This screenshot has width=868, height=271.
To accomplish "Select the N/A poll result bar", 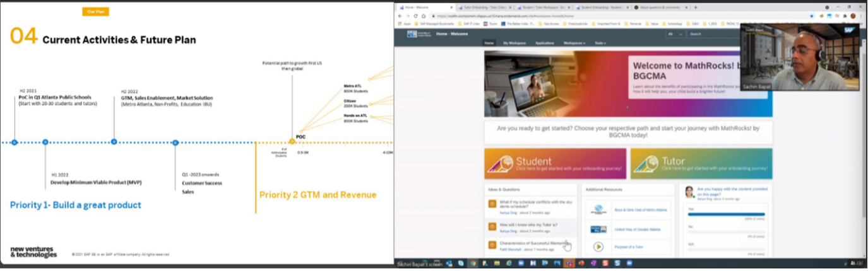I will [726, 248].
